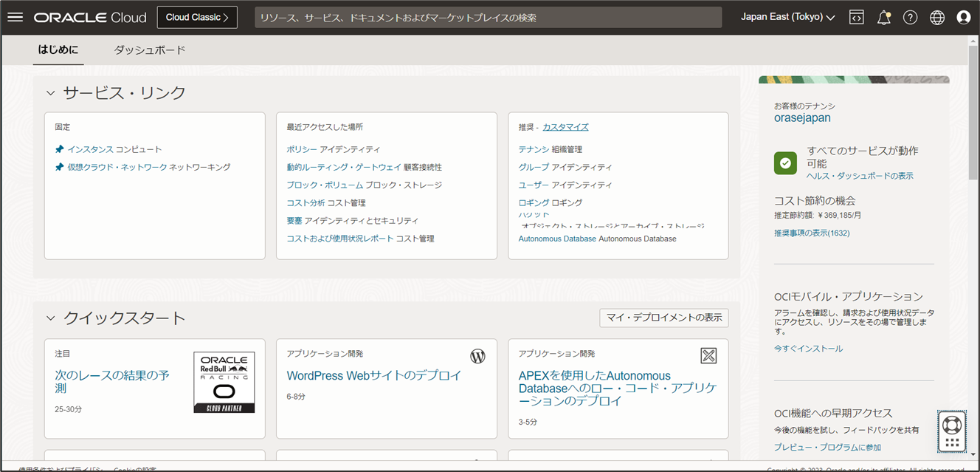The height and width of the screenshot is (472, 980).
Task: Click the プレビュー・プログラムに参加 link
Action: (827, 447)
